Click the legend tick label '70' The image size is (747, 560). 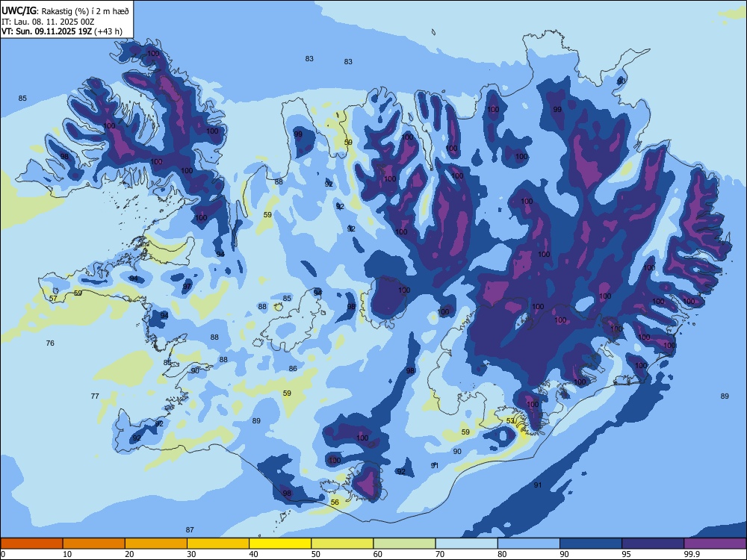pyautogui.click(x=440, y=554)
